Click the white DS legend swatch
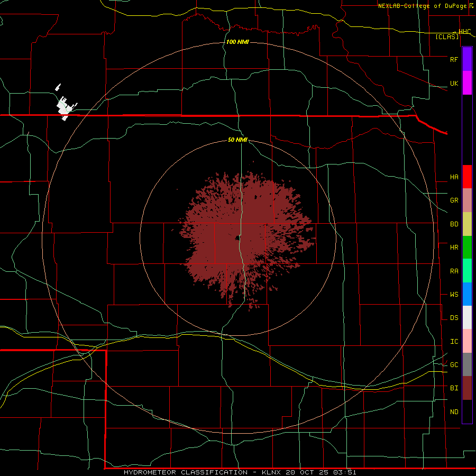This screenshot has width=476, height=476. point(467,317)
